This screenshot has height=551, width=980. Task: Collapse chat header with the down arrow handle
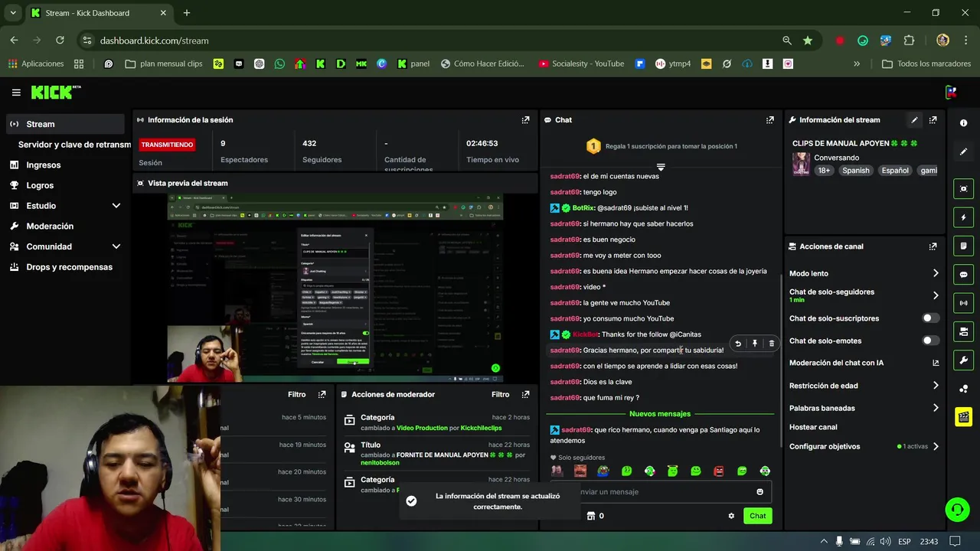661,167
